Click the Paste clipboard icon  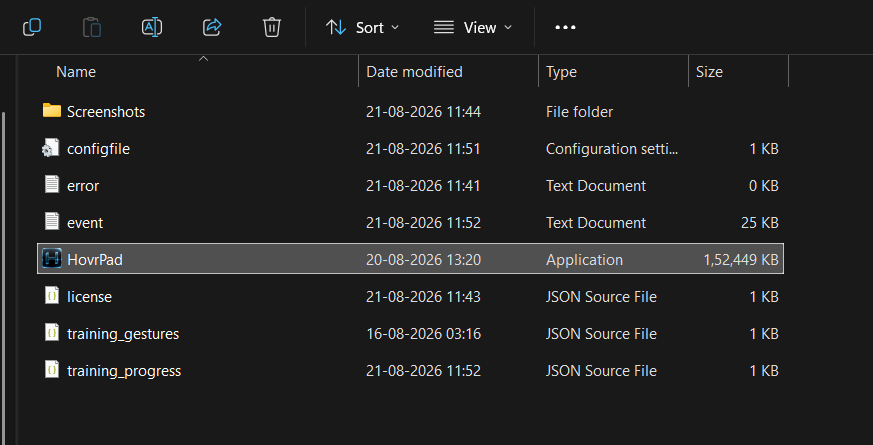(x=92, y=27)
